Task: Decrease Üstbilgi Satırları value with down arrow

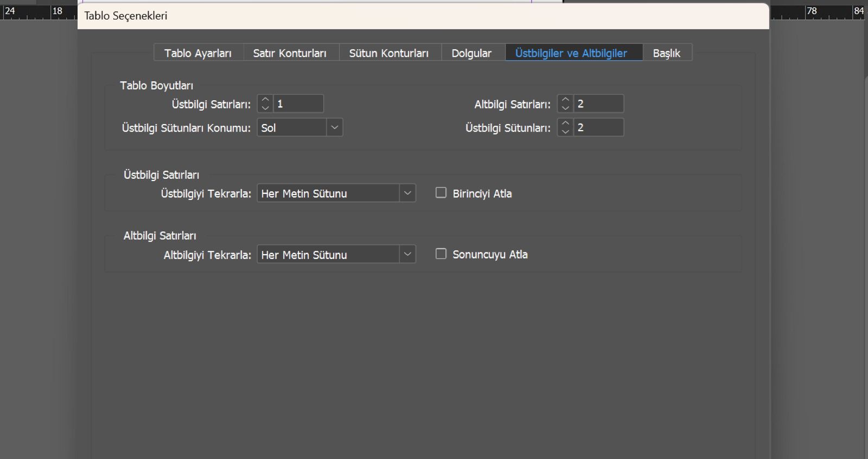Action: pos(265,108)
